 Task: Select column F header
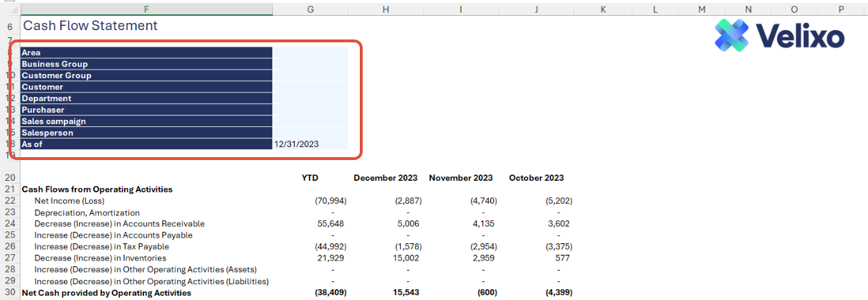(x=146, y=9)
